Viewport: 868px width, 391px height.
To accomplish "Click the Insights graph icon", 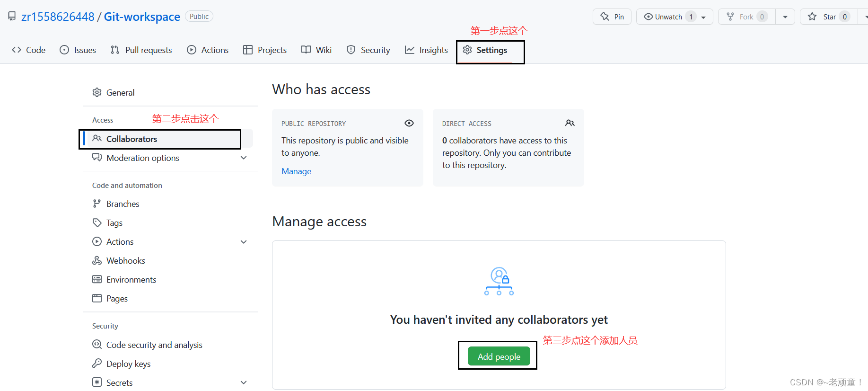I will point(410,50).
